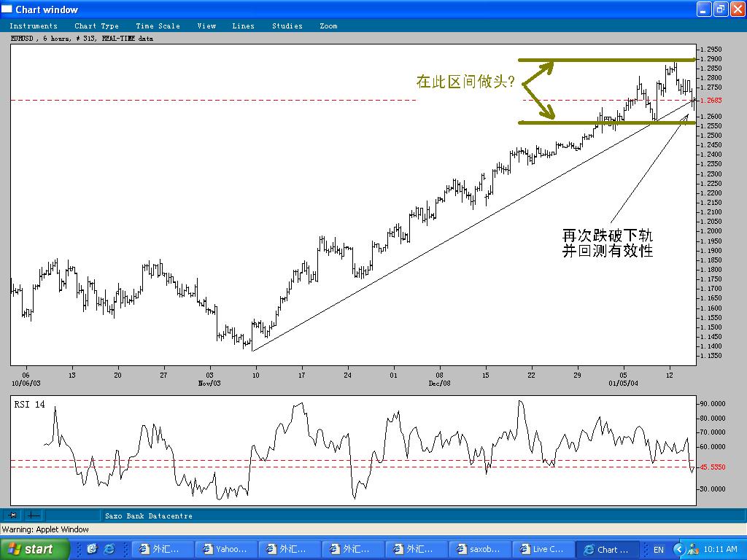Viewport: 747px width, 560px height.
Task: Launch Internet Explorer from quick launch
Action: [x=109, y=549]
